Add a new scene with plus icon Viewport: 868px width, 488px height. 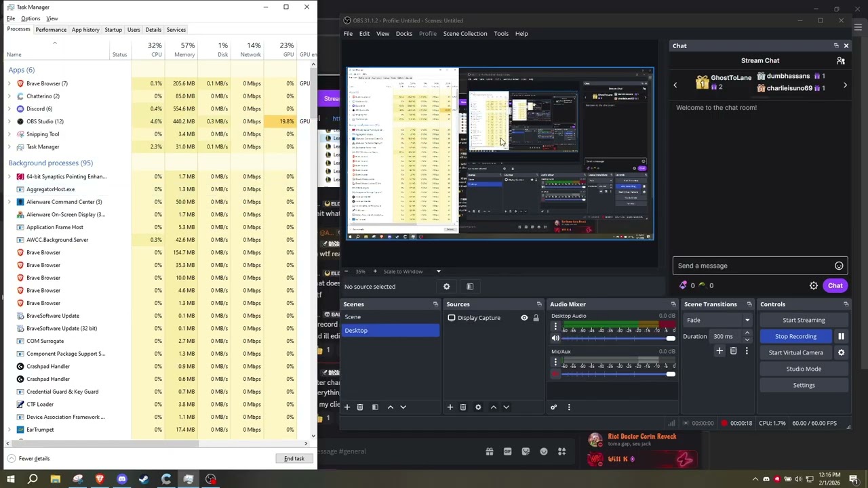click(347, 407)
